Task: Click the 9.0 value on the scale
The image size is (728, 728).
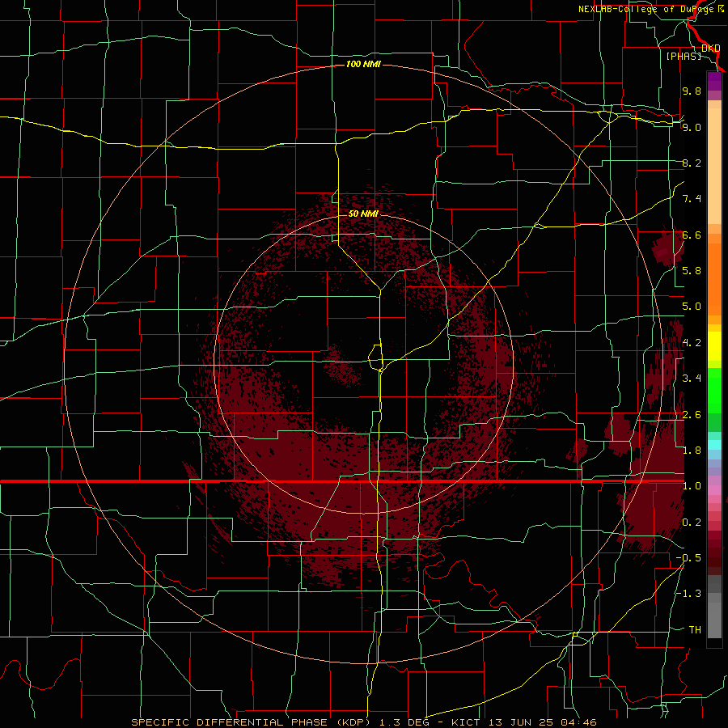Action: [692, 127]
